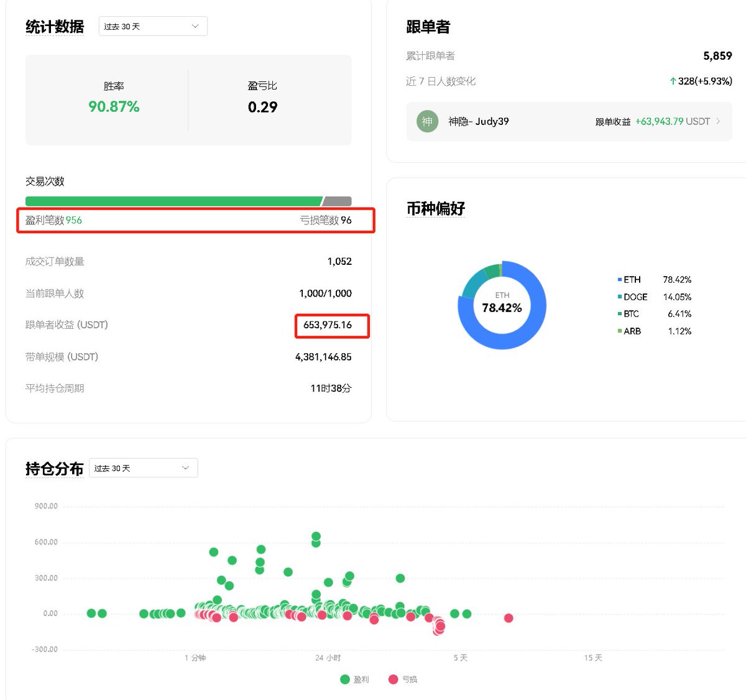Click the ARB legend color square
Screen dimensions: 746x700
click(x=620, y=331)
